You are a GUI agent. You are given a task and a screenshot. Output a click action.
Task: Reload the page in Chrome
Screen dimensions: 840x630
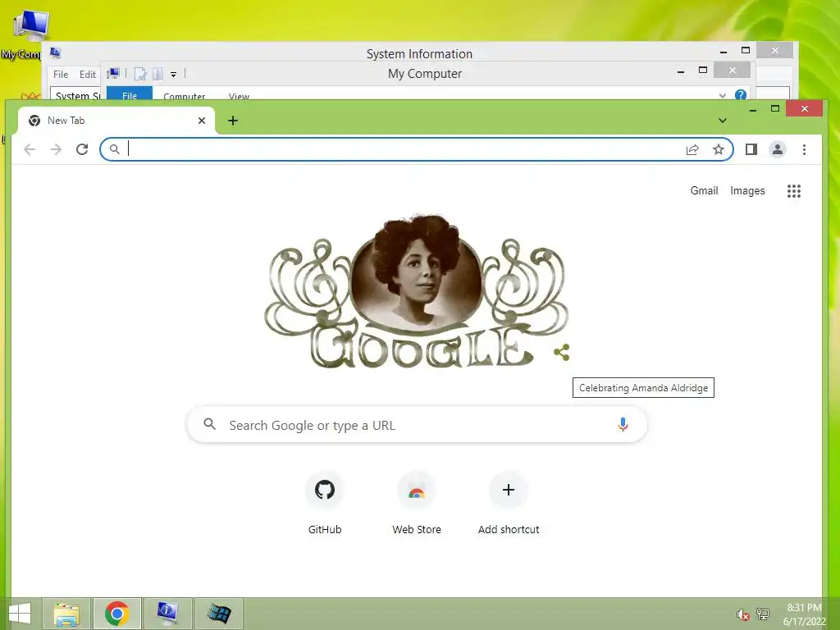82,149
